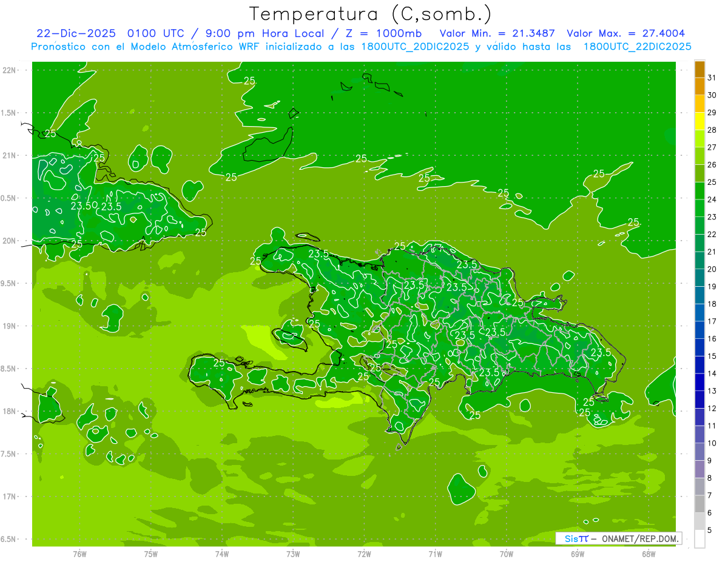This screenshot has height=562, width=728.
Task: Click the "69W" longitude axis label
Action: pos(578,554)
